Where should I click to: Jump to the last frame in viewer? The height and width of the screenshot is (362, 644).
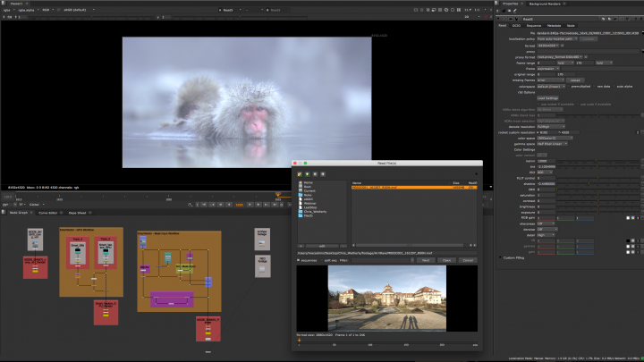[275, 205]
